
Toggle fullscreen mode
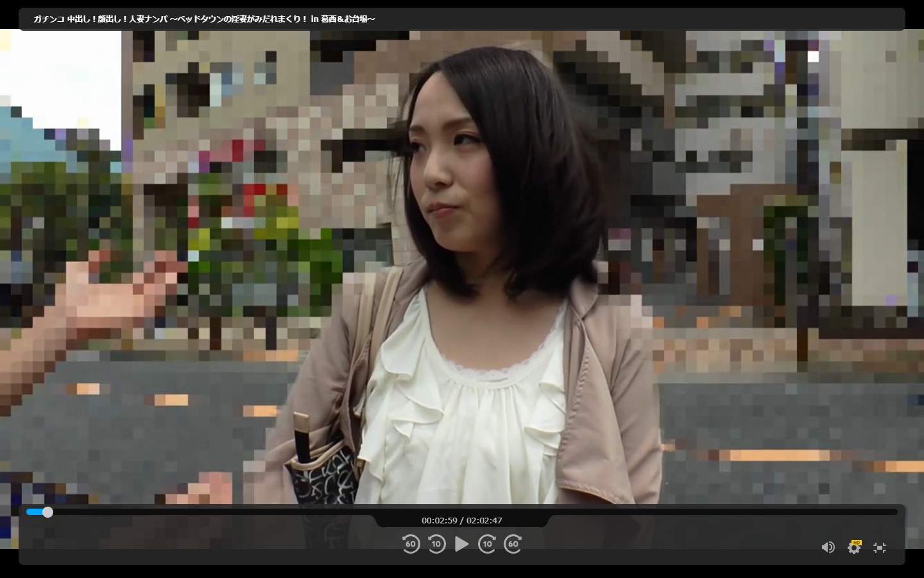[x=880, y=547]
